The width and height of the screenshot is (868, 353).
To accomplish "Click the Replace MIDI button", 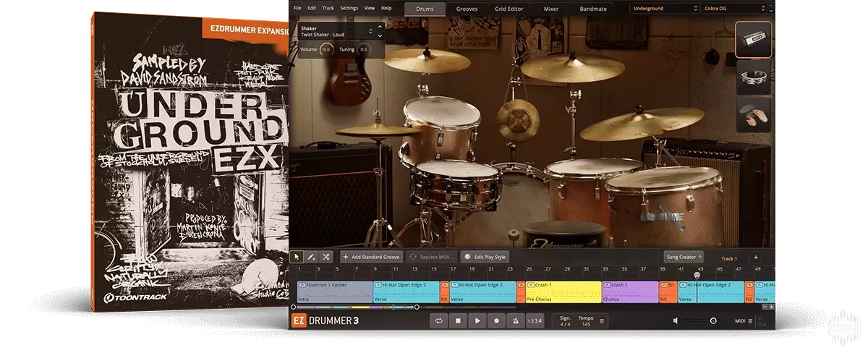I will [431, 257].
